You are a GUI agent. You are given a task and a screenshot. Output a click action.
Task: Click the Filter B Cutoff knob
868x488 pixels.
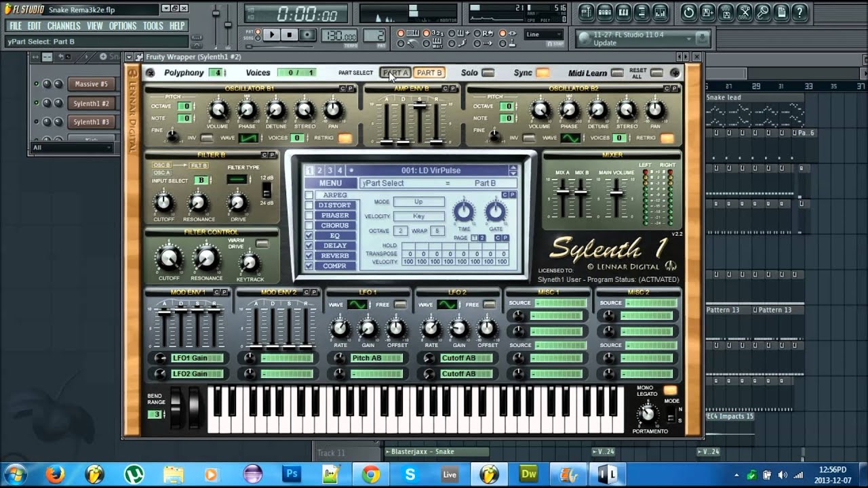(x=163, y=201)
